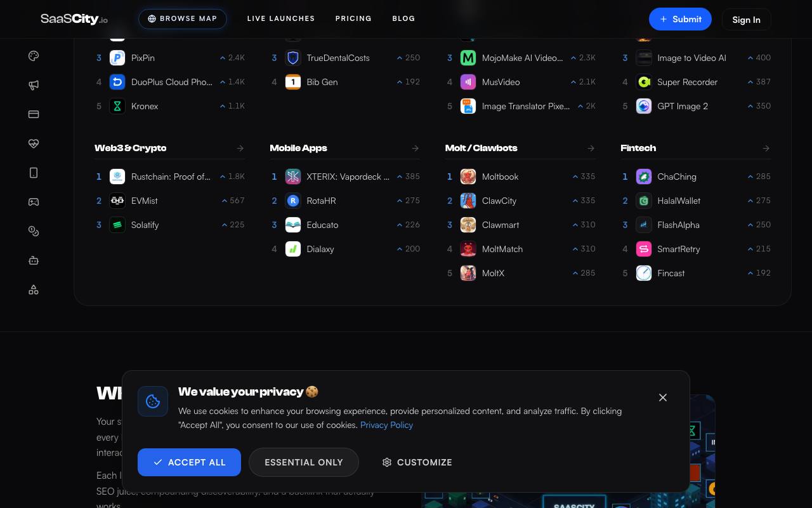The width and height of the screenshot is (812, 508).
Task: Choose Essential Only cookies
Action: point(304,462)
